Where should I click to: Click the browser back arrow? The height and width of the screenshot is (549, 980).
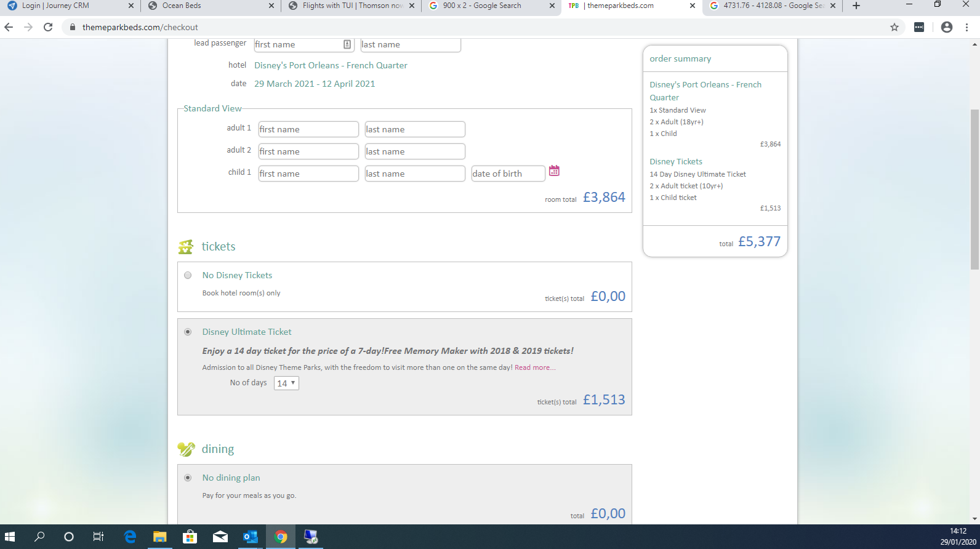[x=9, y=27]
